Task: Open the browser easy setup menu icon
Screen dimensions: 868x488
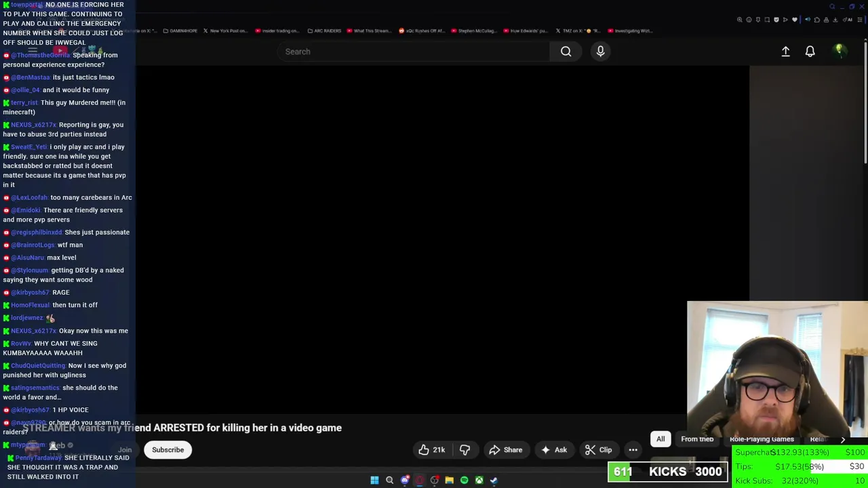Action: click(860, 20)
